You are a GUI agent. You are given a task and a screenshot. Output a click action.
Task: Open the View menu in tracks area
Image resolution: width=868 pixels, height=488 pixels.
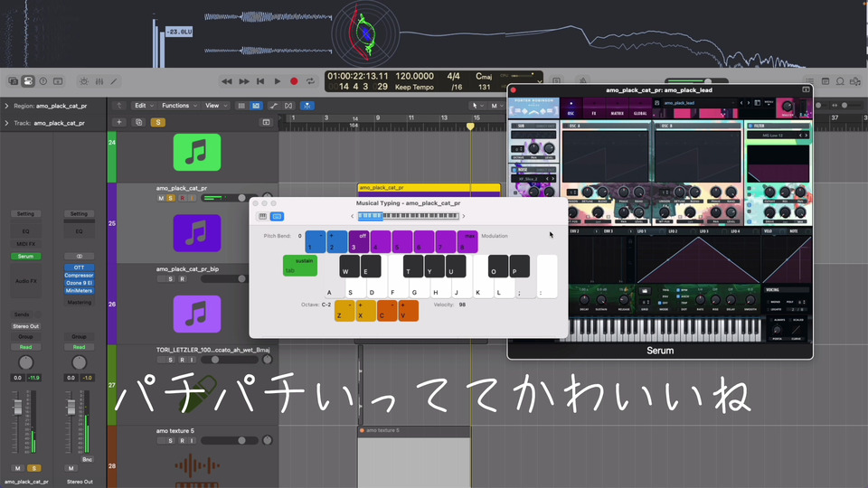pyautogui.click(x=215, y=106)
